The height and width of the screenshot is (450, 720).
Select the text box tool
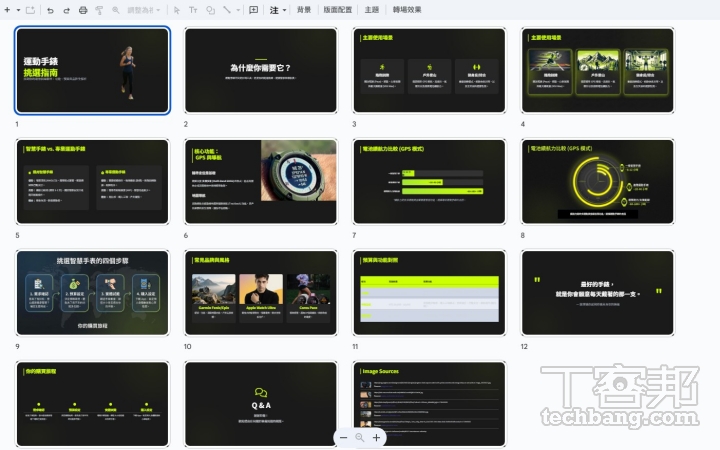point(193,10)
